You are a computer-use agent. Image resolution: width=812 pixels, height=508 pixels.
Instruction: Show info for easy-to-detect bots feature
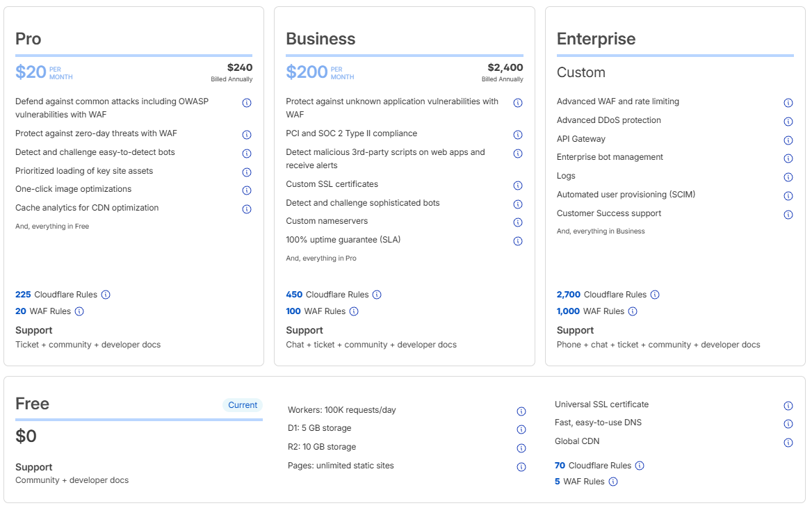(x=247, y=154)
